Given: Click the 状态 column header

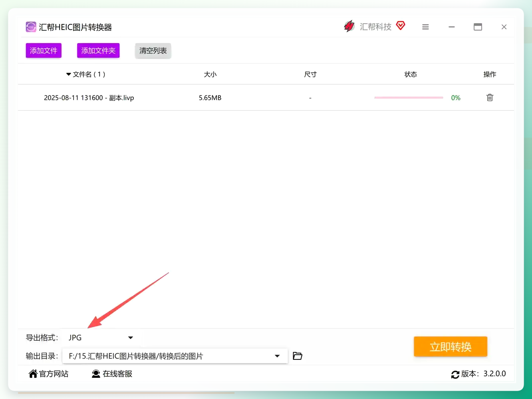Looking at the screenshot, I should point(411,74).
